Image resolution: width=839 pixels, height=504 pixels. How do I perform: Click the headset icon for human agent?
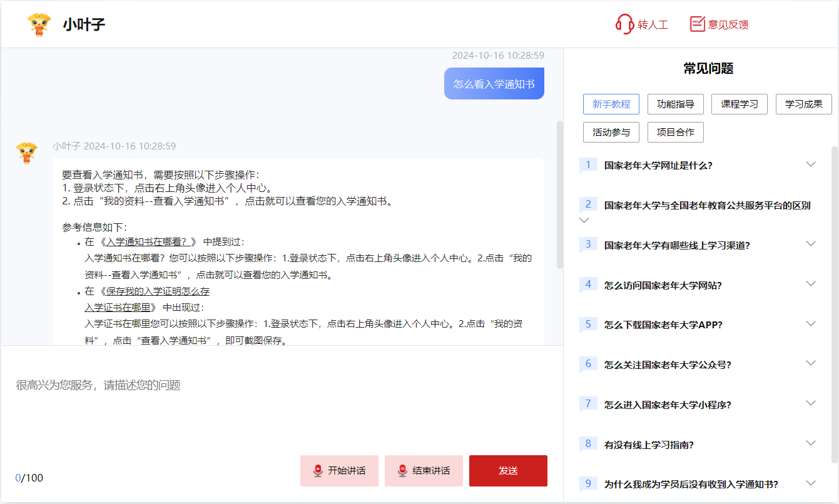624,24
